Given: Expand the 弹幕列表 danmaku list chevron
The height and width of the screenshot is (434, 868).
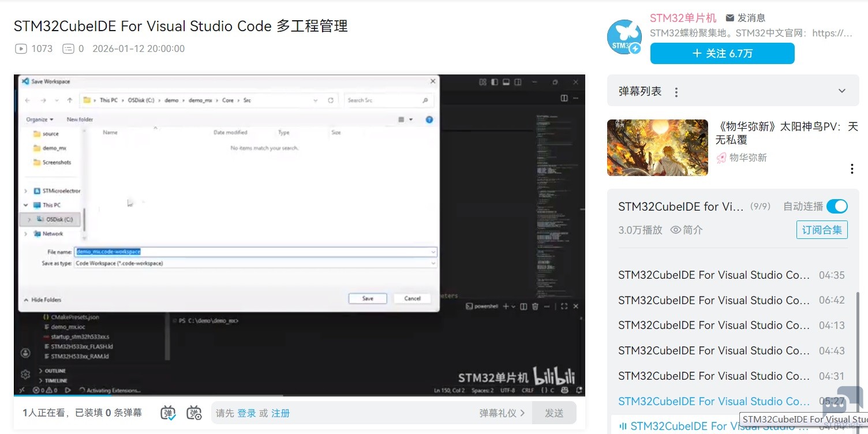Looking at the screenshot, I should (x=842, y=91).
